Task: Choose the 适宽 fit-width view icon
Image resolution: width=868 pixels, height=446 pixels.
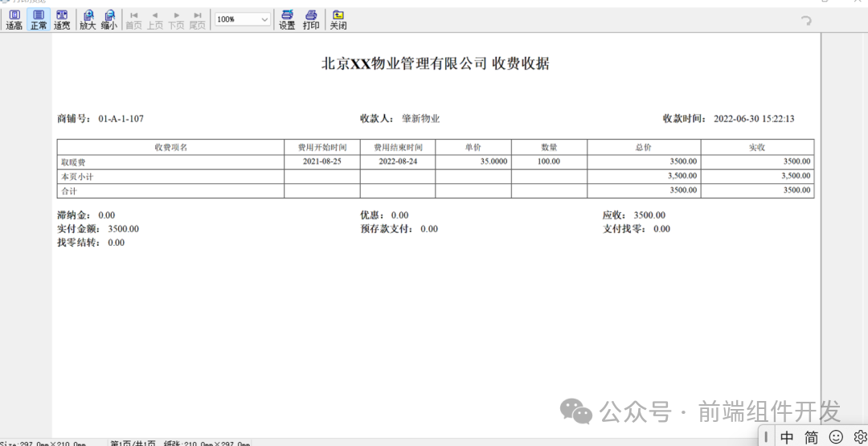Action: click(x=62, y=20)
